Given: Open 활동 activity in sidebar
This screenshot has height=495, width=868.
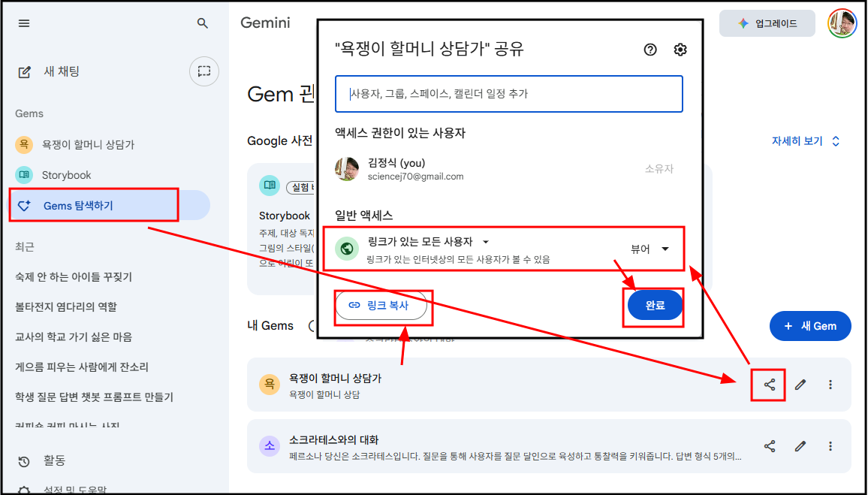Looking at the screenshot, I should [54, 460].
